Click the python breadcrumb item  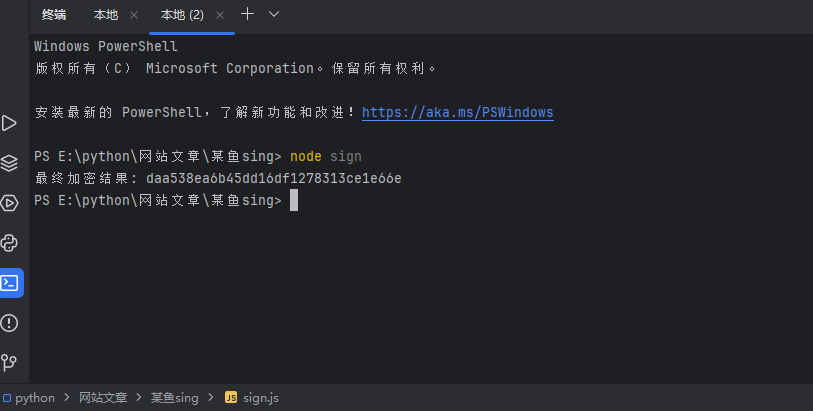[x=35, y=398]
